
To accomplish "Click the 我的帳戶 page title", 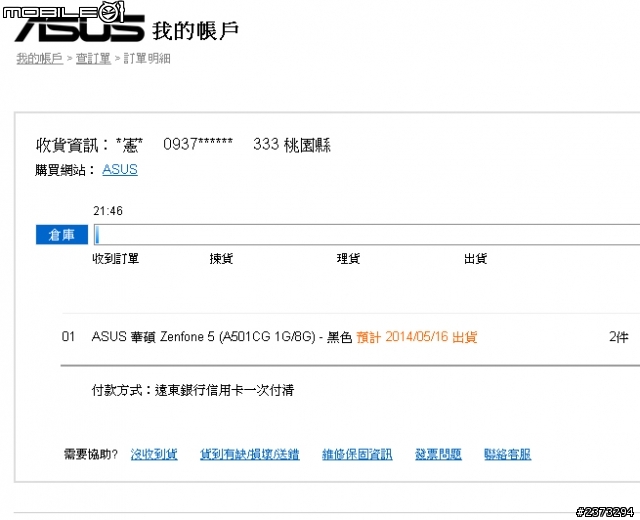I will (196, 31).
